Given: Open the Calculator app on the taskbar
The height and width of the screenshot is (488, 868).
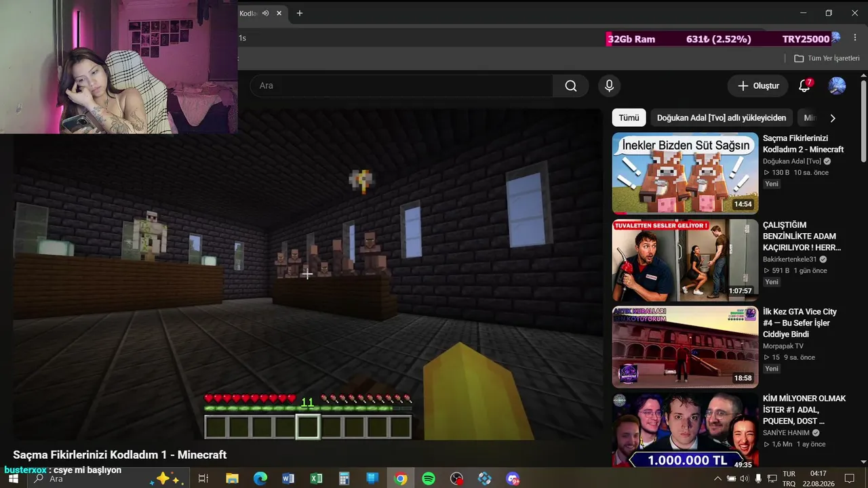Looking at the screenshot, I should [344, 479].
